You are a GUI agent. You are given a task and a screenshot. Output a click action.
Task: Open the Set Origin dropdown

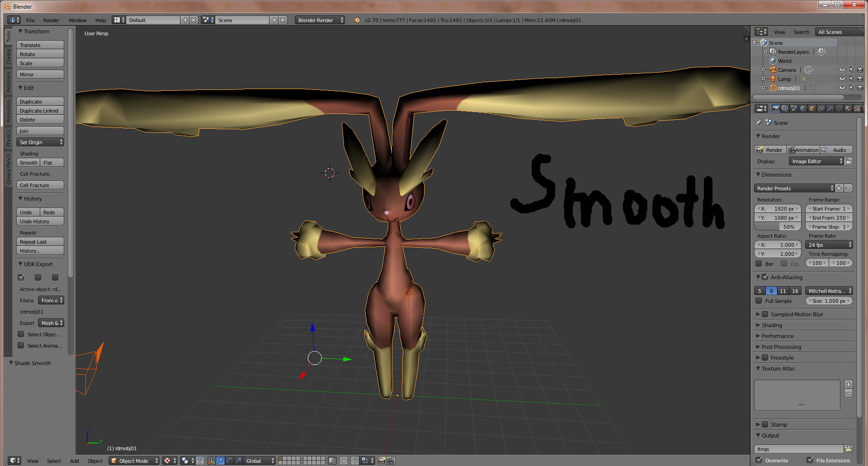point(40,142)
